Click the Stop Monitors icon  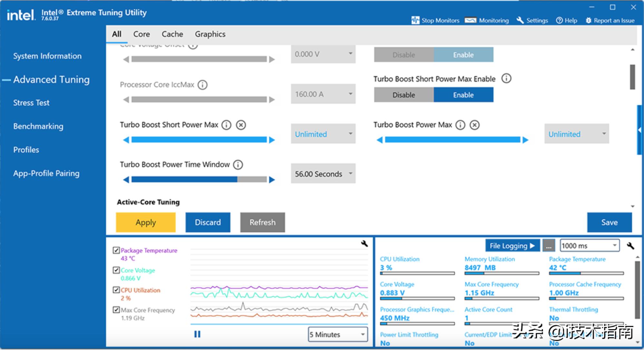coord(415,20)
